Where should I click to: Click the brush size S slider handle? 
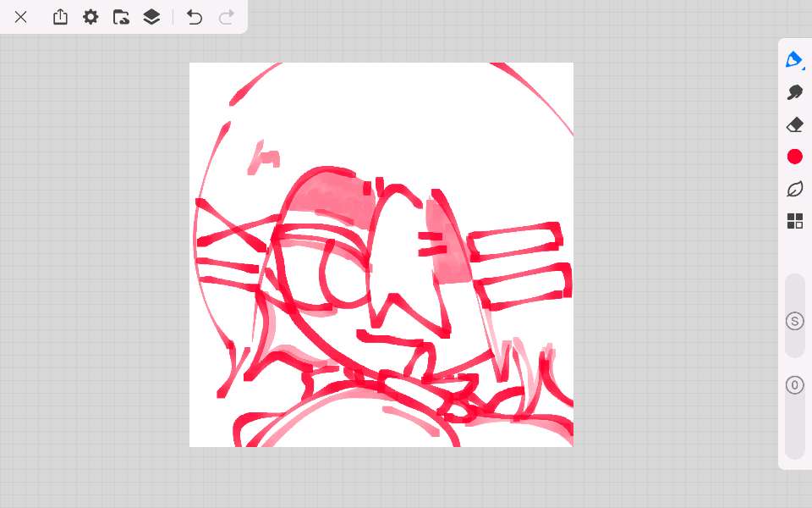pyautogui.click(x=794, y=321)
